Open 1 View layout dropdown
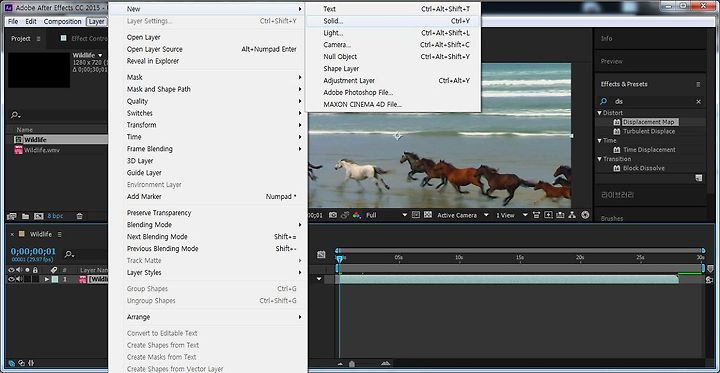The width and height of the screenshot is (720, 373). pos(512,215)
